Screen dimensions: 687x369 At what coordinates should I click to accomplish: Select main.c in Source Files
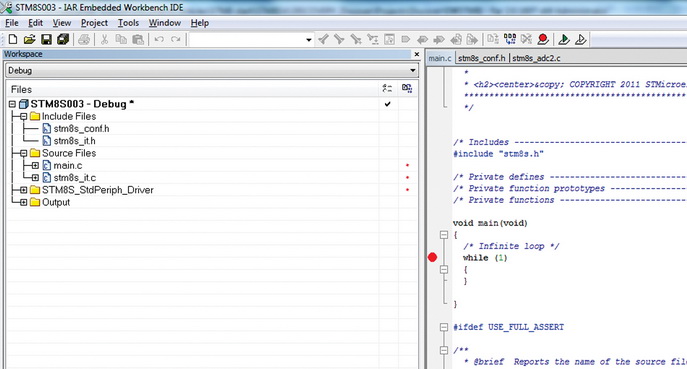tap(68, 165)
